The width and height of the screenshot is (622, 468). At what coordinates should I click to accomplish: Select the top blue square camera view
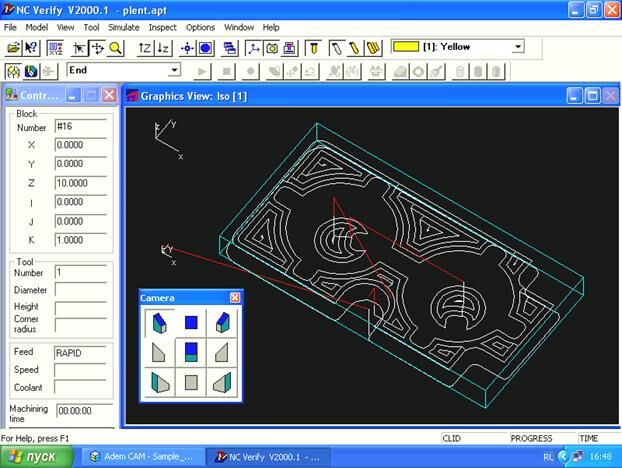tap(191, 322)
